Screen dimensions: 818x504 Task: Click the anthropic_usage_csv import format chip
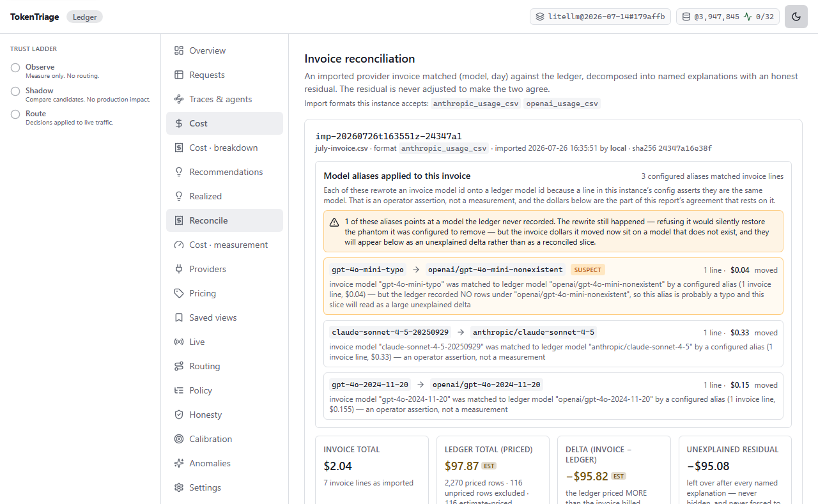pos(476,103)
